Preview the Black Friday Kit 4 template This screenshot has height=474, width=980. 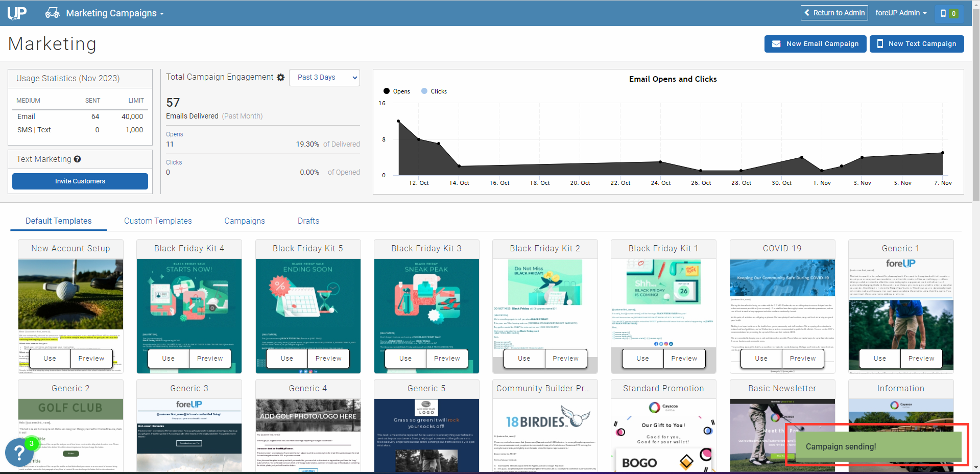pyautogui.click(x=210, y=359)
